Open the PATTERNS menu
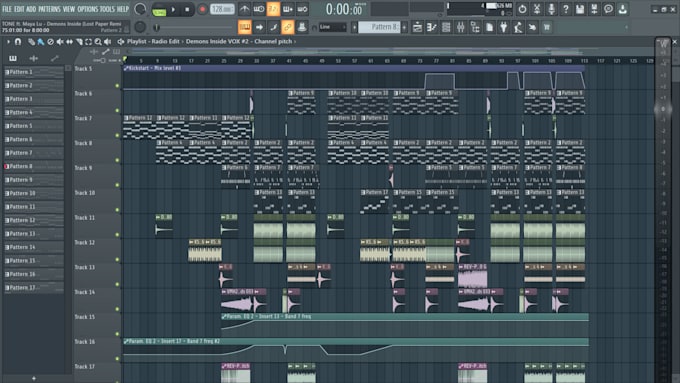 [49, 9]
